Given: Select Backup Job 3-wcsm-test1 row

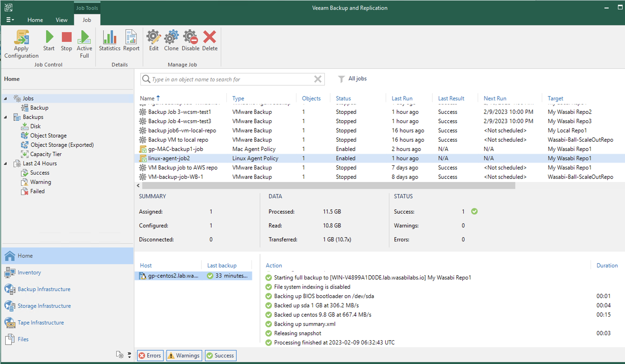Looking at the screenshot, I should [x=379, y=112].
